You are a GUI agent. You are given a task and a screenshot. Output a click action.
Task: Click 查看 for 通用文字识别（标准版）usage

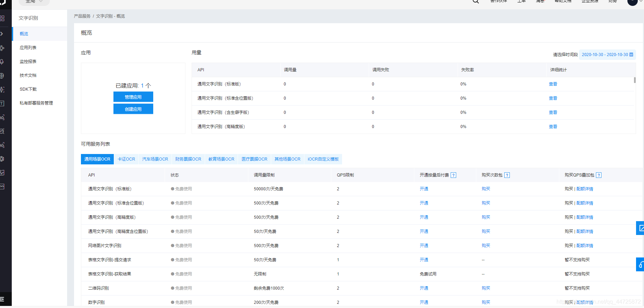point(553,84)
